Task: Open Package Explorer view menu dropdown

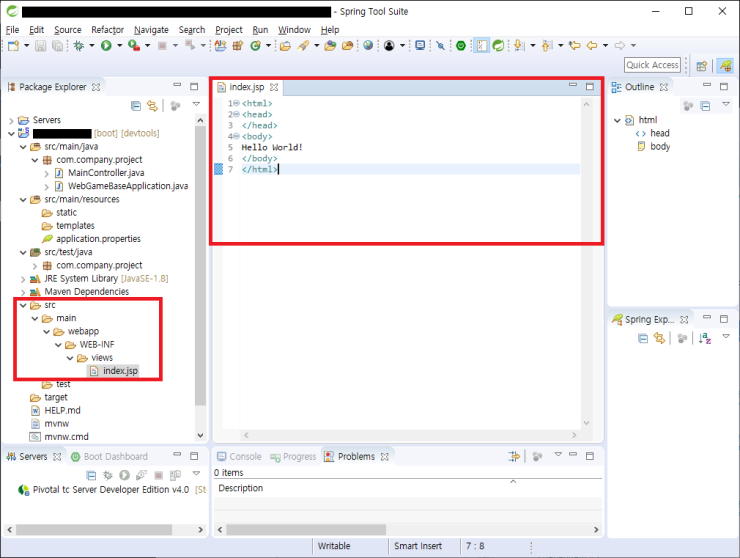Action: 196,105
